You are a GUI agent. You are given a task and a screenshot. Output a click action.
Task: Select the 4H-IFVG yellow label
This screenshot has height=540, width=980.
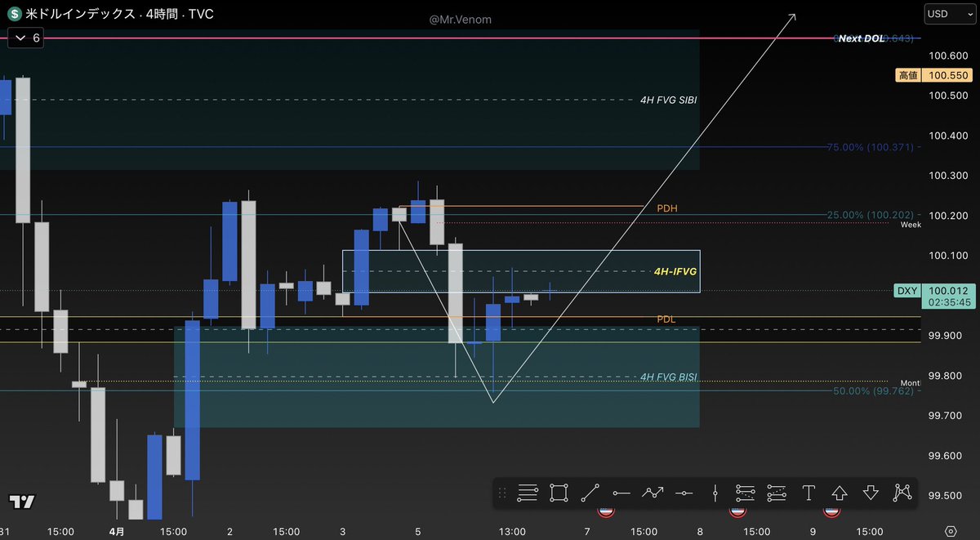(x=675, y=270)
